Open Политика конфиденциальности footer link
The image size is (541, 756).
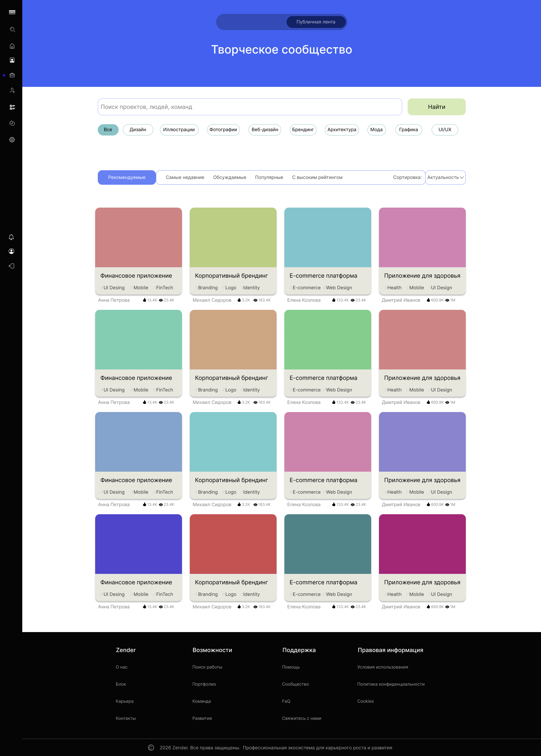[391, 684]
